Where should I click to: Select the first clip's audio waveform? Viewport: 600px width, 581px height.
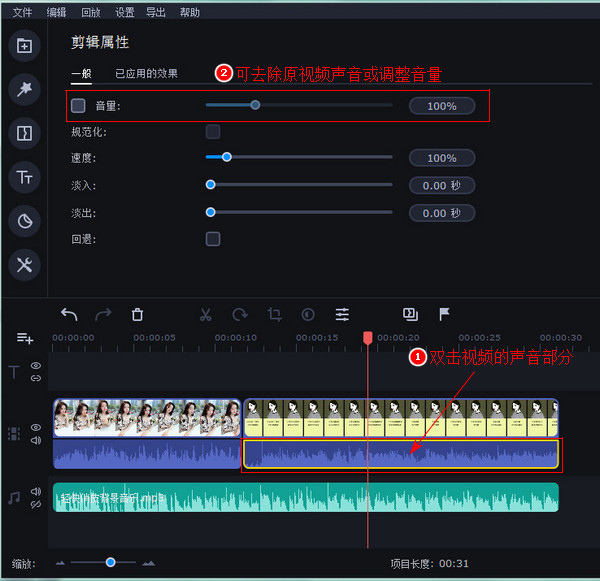click(x=147, y=454)
